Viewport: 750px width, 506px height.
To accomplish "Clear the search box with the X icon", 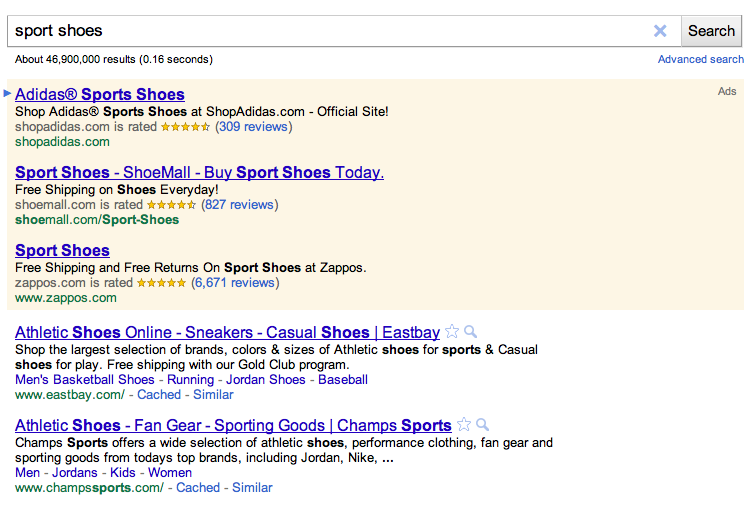I will pos(660,31).
